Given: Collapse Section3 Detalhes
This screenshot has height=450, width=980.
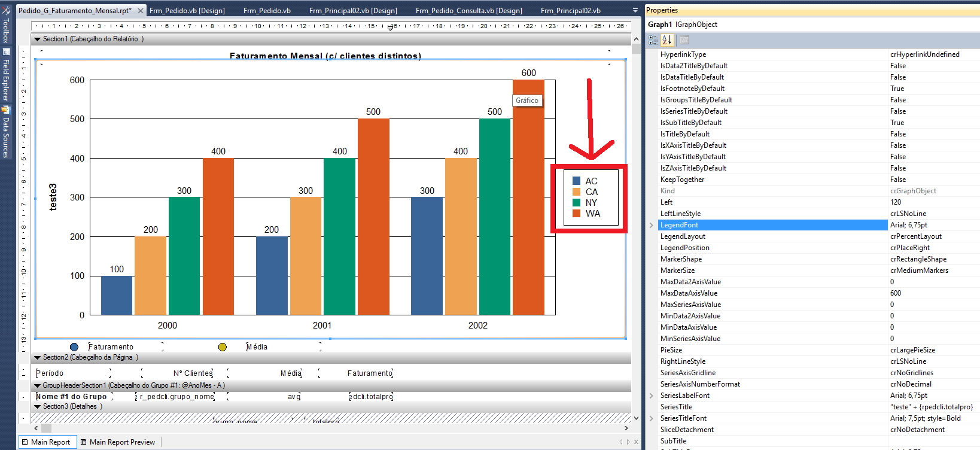Looking at the screenshot, I should pyautogui.click(x=37, y=407).
